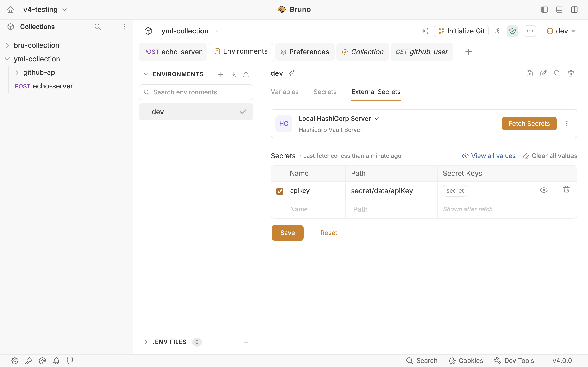Expand the .ENV FILES section
The height and width of the screenshot is (367, 588).
point(146,342)
